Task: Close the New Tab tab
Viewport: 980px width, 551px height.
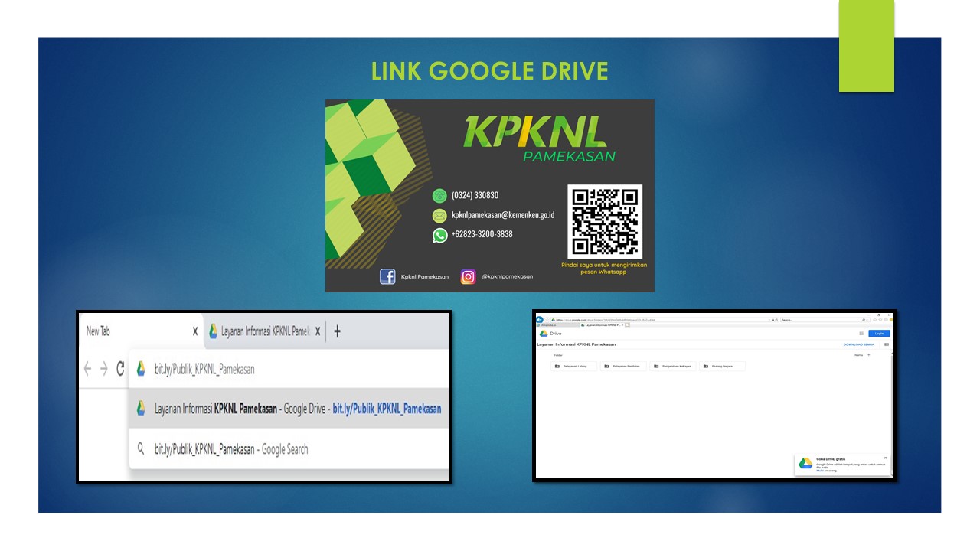Action: click(195, 331)
